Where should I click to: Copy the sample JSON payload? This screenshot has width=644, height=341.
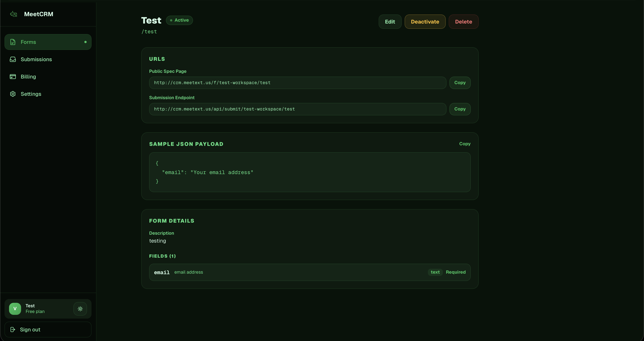pyautogui.click(x=465, y=144)
